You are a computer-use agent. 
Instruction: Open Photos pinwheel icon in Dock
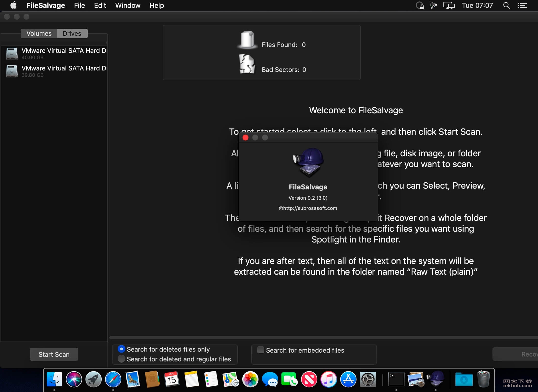click(250, 379)
